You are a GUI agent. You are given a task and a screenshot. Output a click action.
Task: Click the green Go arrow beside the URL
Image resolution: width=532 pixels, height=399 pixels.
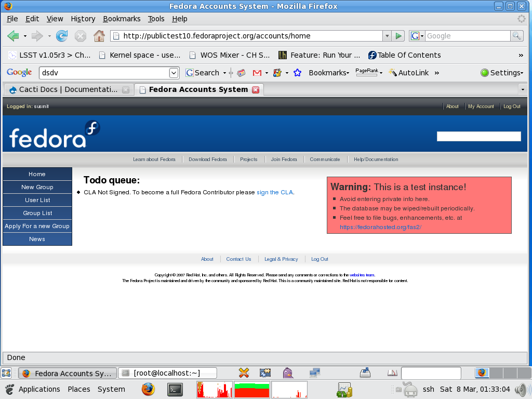coord(398,36)
